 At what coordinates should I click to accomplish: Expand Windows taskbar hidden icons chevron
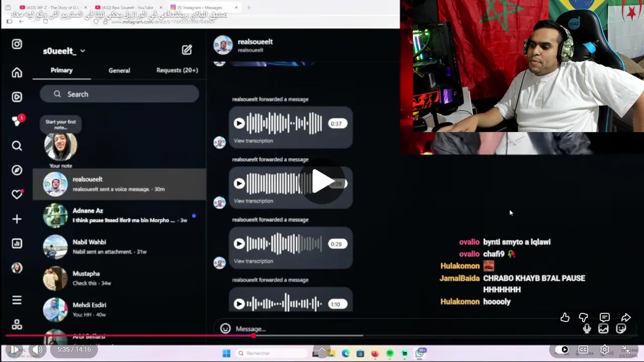pyautogui.click(x=322, y=350)
